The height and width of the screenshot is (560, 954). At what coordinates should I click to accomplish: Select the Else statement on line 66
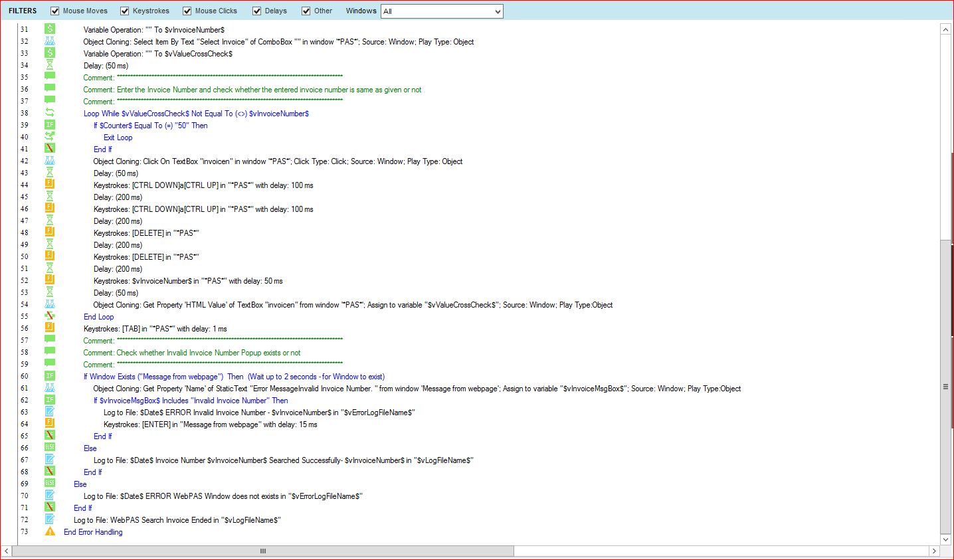click(90, 448)
